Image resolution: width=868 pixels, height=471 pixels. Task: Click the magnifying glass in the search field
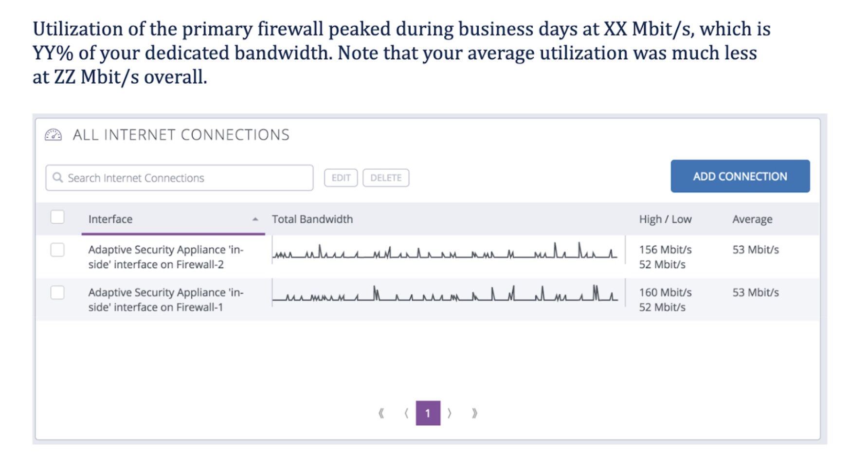57,178
